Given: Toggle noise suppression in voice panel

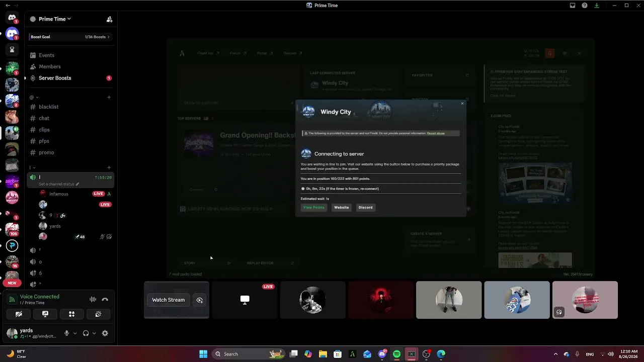Looking at the screenshot, I should 93,300.
